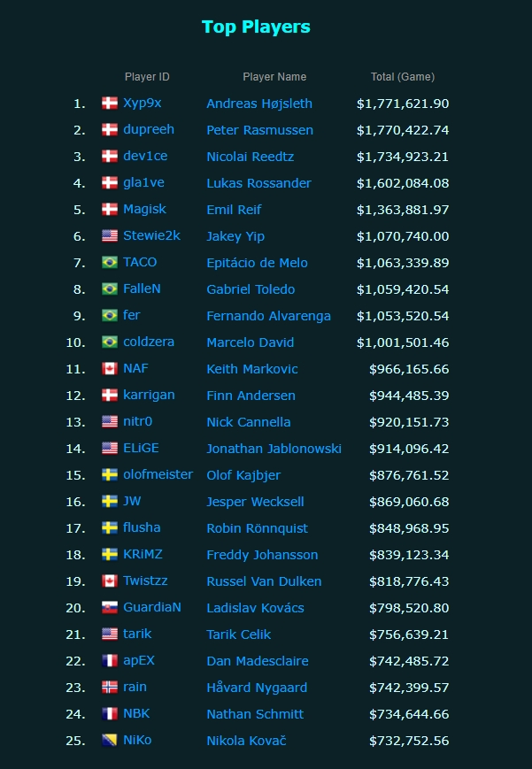Open player ID link dev1ce
The width and height of the screenshot is (532, 769).
coord(145,156)
